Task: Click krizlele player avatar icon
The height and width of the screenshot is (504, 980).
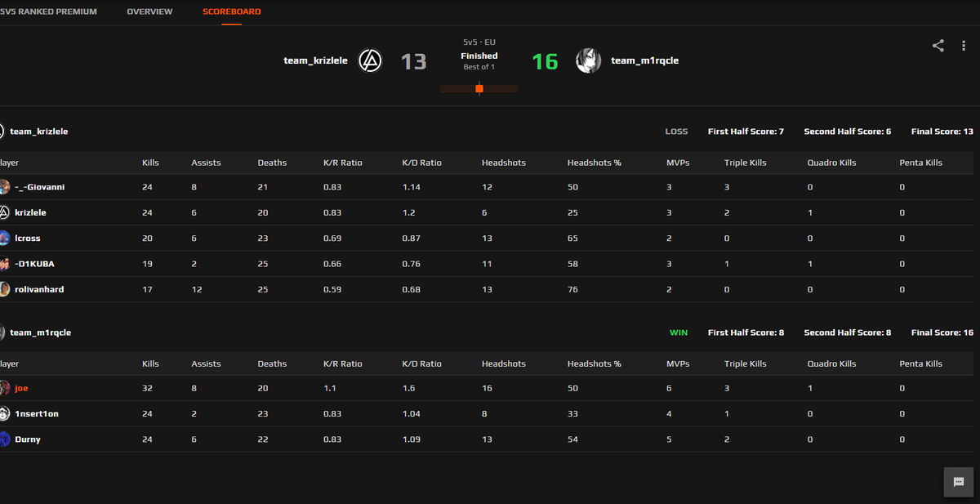Action: (4, 212)
